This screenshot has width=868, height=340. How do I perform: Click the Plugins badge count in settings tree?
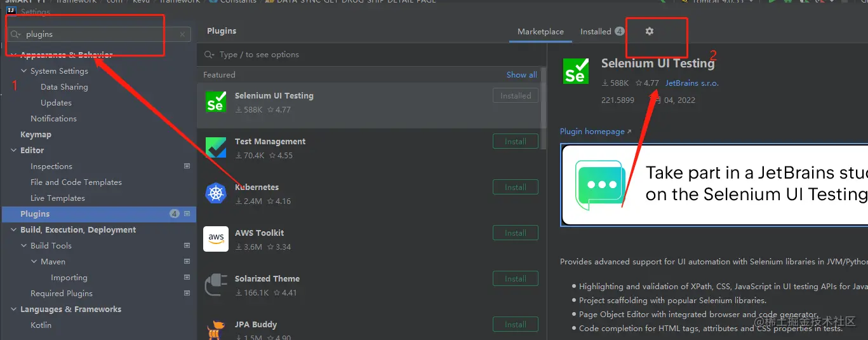(x=175, y=214)
